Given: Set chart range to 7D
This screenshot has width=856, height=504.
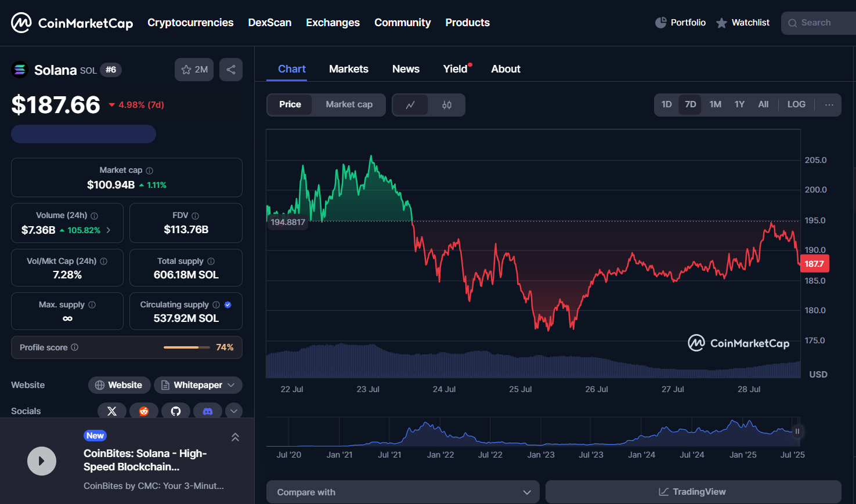Looking at the screenshot, I should pyautogui.click(x=691, y=104).
